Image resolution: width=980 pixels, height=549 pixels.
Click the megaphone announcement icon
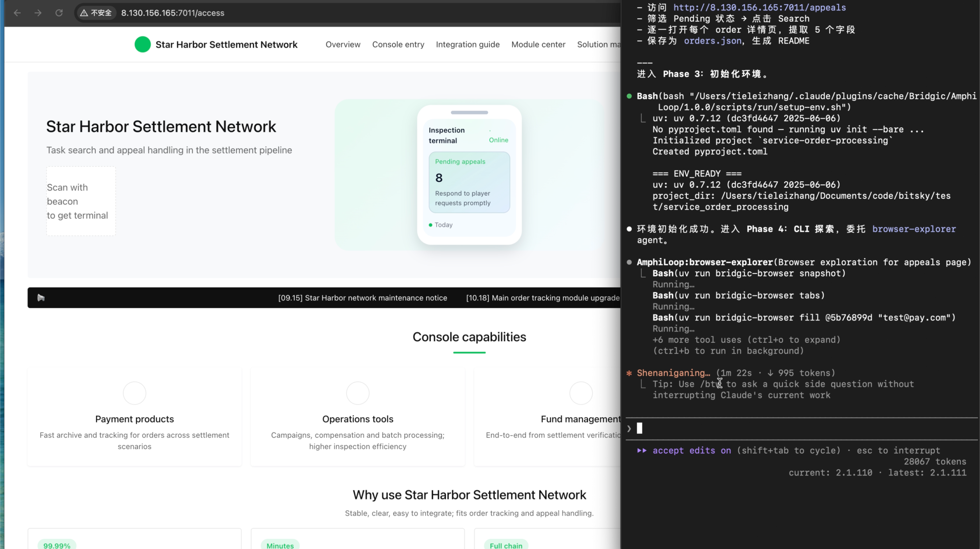[41, 298]
